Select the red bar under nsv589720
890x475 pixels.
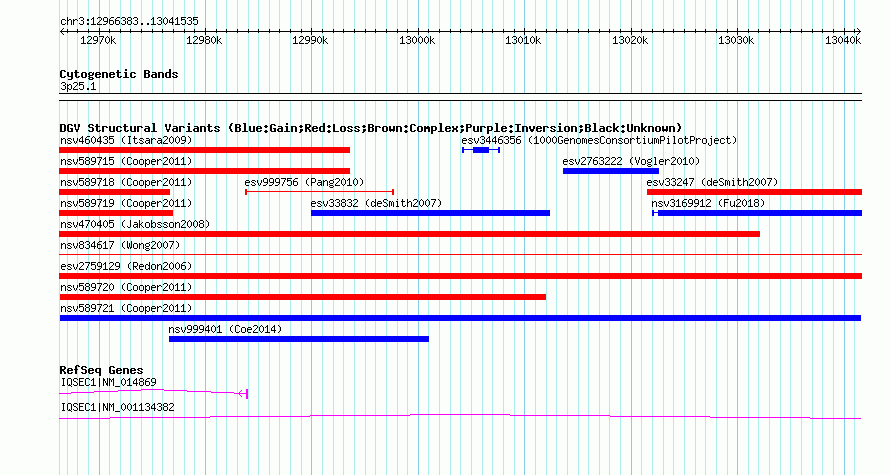(303, 297)
